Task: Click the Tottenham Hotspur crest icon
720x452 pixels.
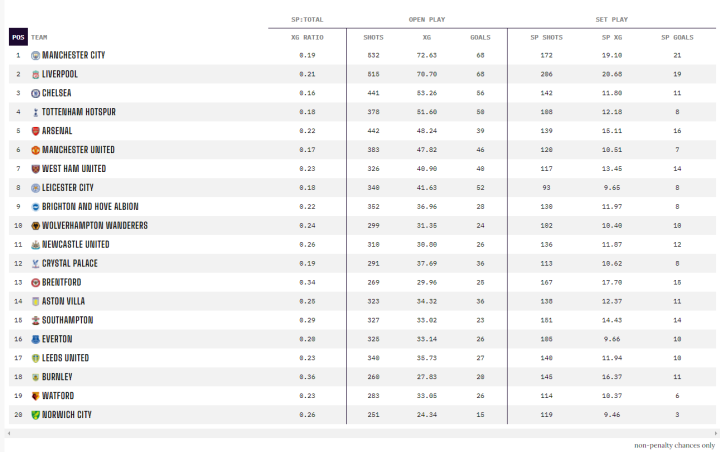Action: pos(36,112)
